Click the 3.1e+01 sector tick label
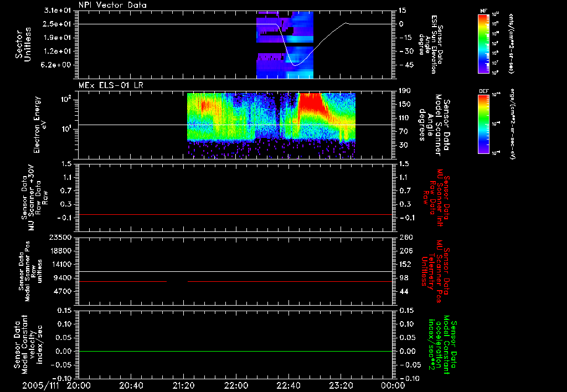Viewport: 567px width, 392px height. [x=58, y=11]
